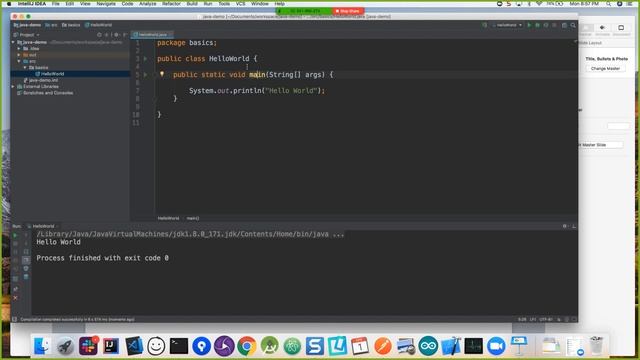Collapse the basics package

(25, 67)
